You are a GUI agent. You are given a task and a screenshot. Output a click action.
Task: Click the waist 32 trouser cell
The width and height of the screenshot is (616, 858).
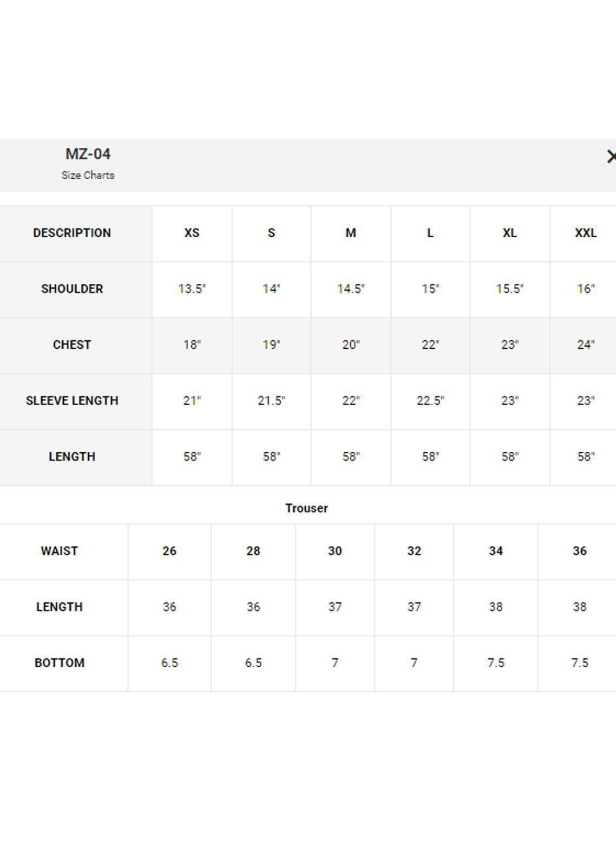click(x=414, y=551)
